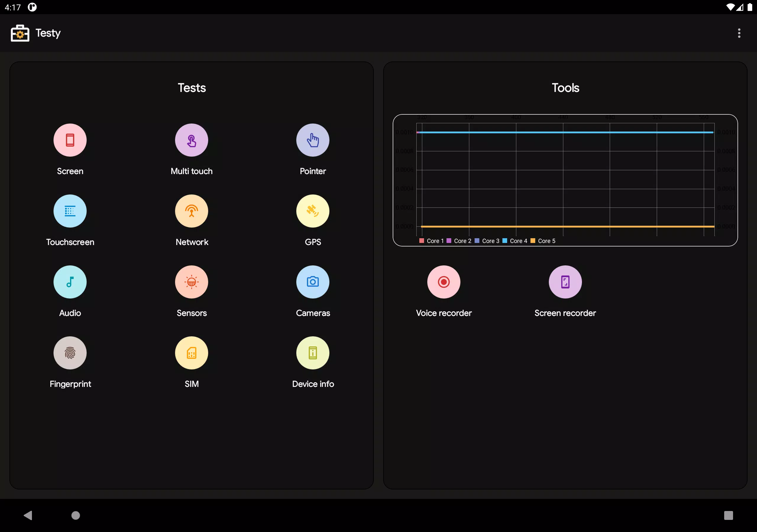Click the Voice recorder label
Viewport: 757px width, 532px height.
click(444, 313)
